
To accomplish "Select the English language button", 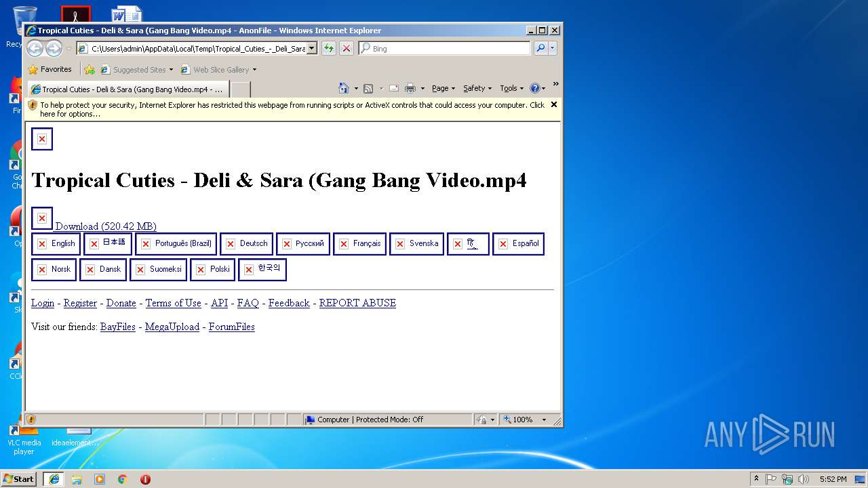I will 56,244.
